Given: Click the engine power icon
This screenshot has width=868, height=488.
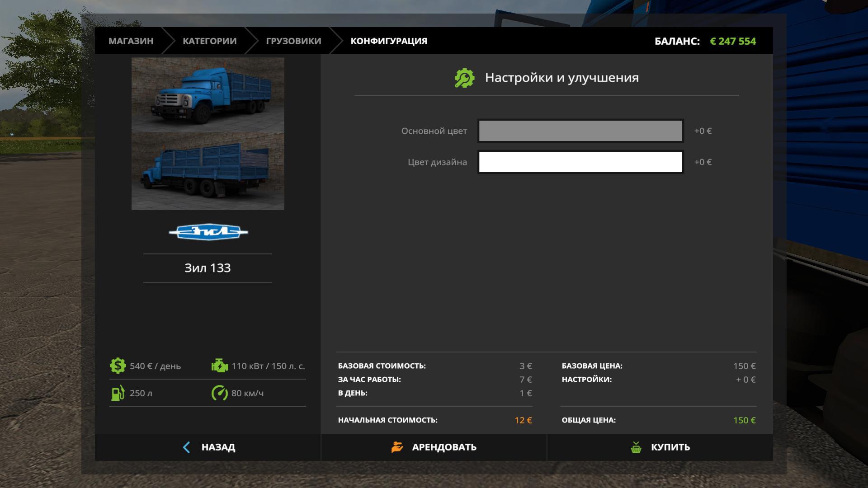Looking at the screenshot, I should coord(220,366).
